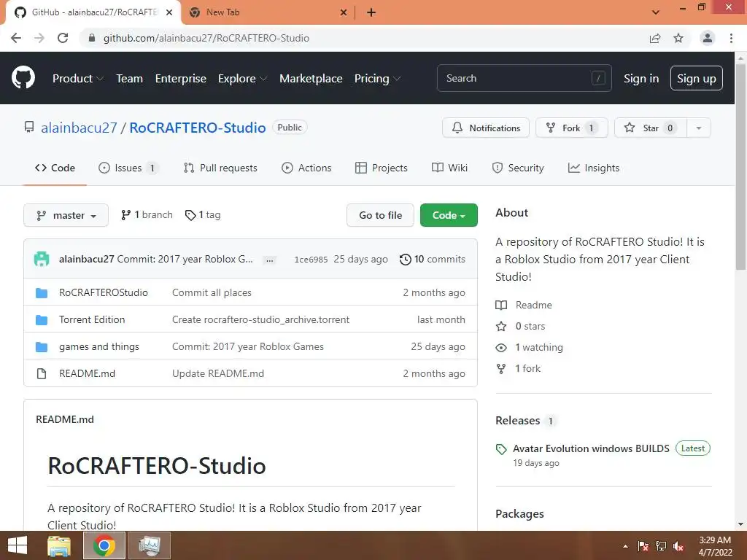Click the browser back arrow
The width and height of the screenshot is (747, 560).
tap(16, 38)
